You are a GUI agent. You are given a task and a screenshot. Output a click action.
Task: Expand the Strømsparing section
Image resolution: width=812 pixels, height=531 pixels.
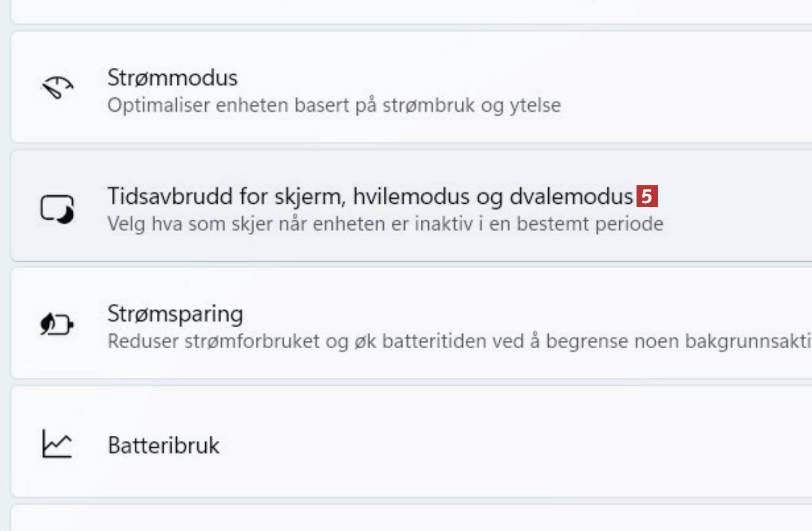tap(175, 314)
